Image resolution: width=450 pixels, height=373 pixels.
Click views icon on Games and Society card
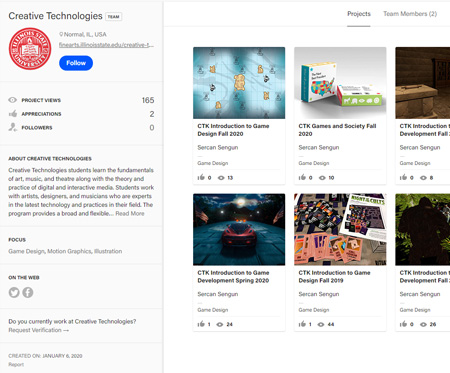pyautogui.click(x=322, y=178)
